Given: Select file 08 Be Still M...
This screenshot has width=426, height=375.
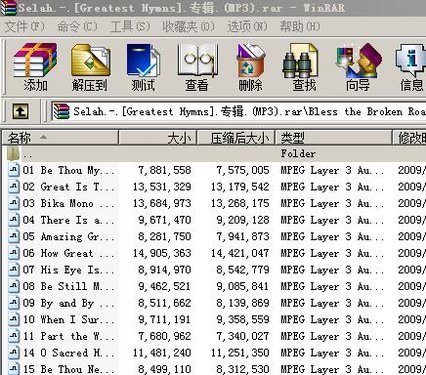Looking at the screenshot, I should (69, 286).
